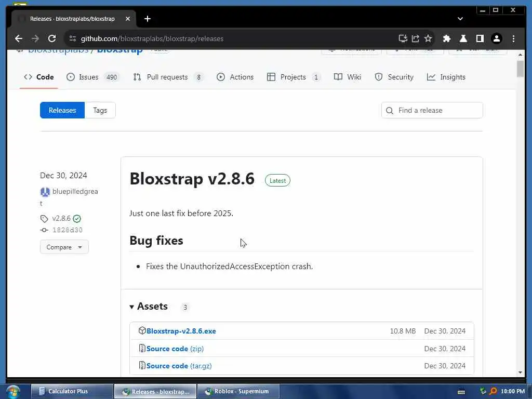The width and height of the screenshot is (532, 399).
Task: Open the Security tab
Action: (394, 77)
